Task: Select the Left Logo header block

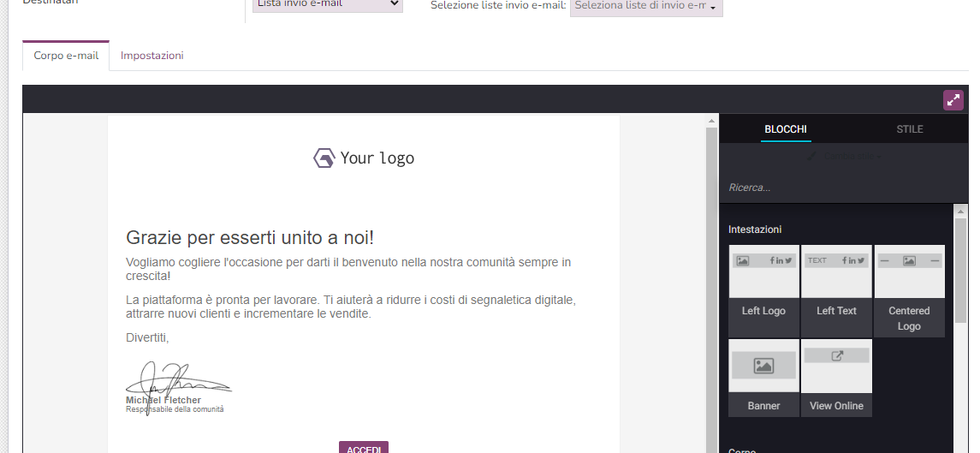Action: 763,289
